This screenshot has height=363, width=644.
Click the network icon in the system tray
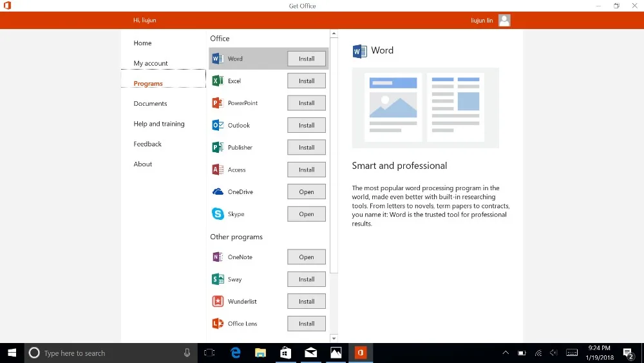coord(538,353)
